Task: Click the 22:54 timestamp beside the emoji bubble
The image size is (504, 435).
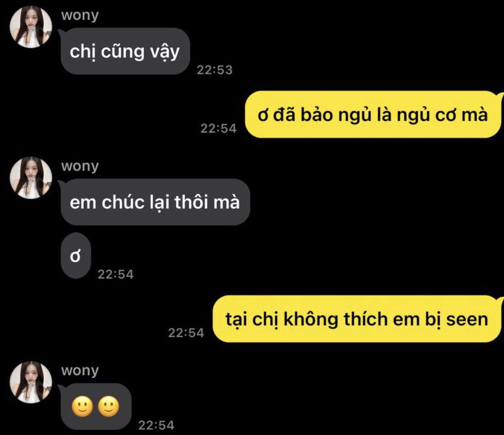Action: (x=156, y=425)
